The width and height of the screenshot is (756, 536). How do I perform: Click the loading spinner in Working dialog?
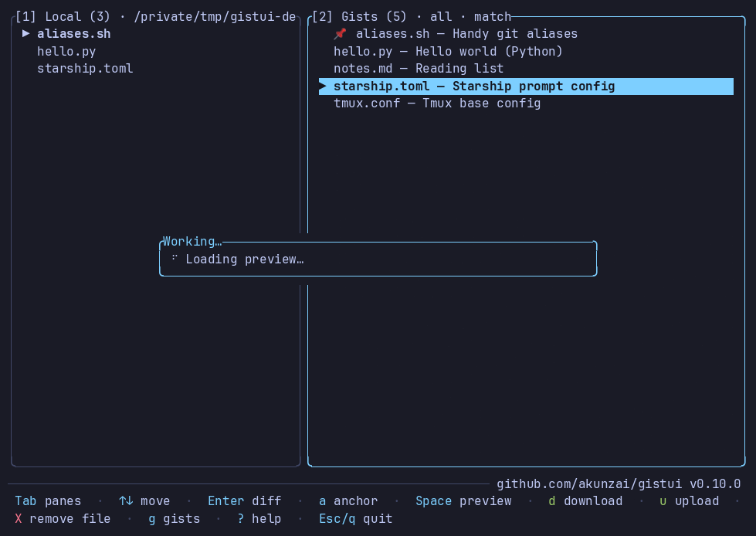coord(175,259)
